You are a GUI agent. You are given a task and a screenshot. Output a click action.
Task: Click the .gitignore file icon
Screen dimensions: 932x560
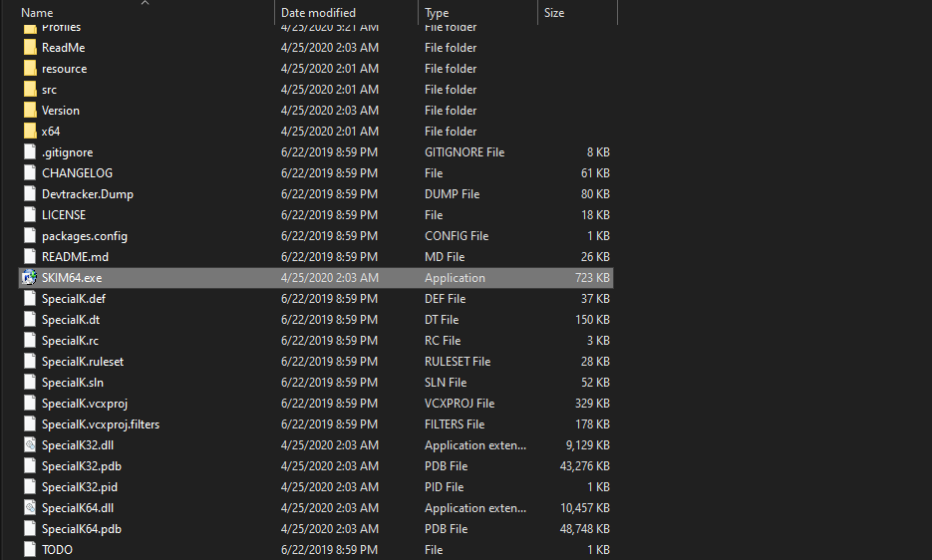pos(29,152)
